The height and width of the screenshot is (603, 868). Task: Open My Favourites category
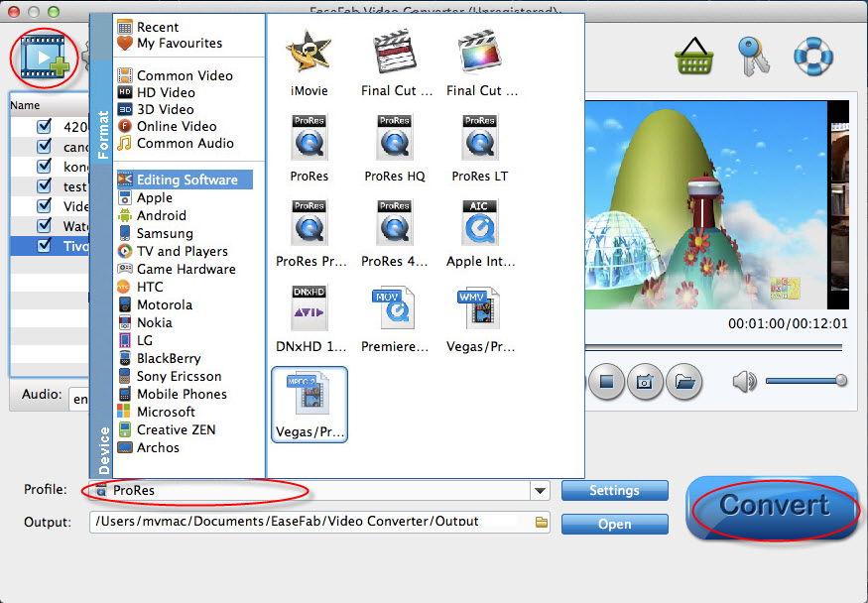click(x=170, y=44)
